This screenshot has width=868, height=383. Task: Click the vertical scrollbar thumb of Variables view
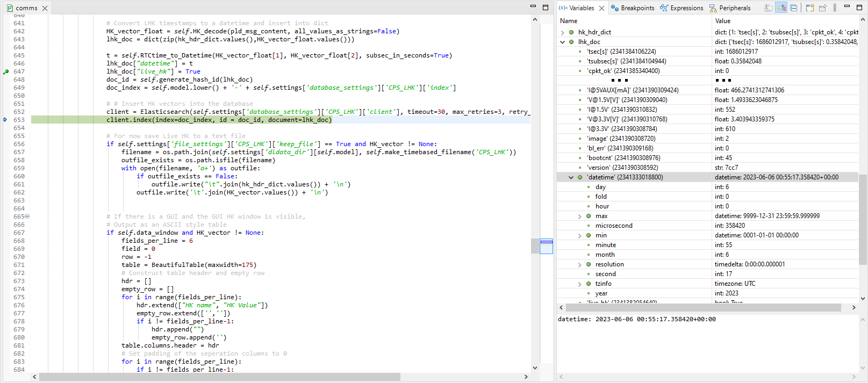click(x=863, y=219)
